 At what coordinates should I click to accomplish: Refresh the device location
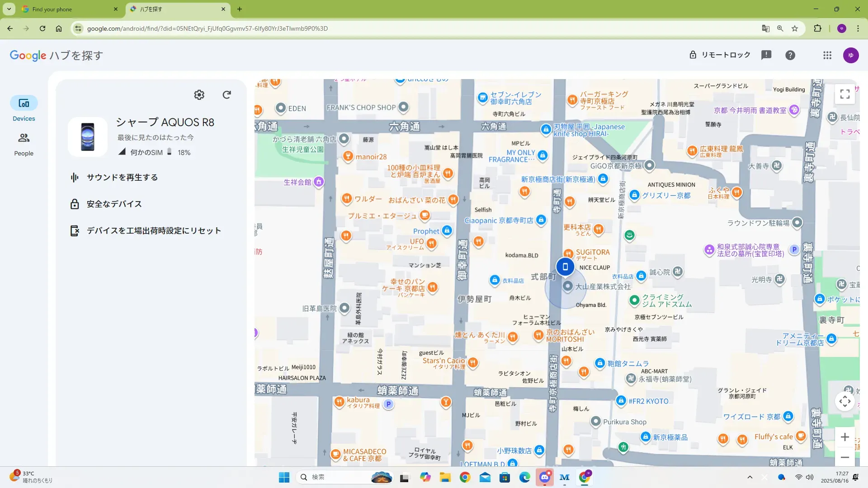coord(227,95)
